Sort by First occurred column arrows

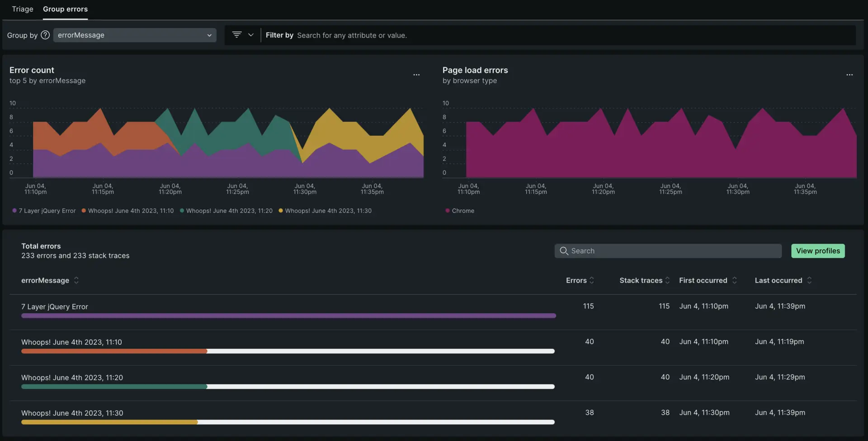tap(735, 281)
